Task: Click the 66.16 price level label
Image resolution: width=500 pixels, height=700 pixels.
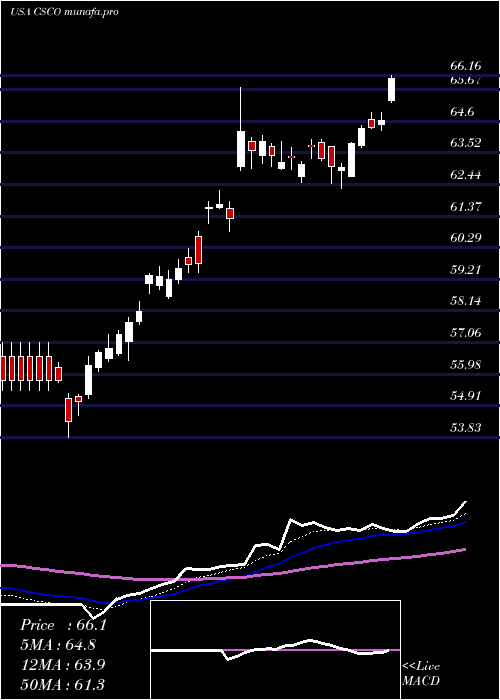Action: pyautogui.click(x=466, y=66)
